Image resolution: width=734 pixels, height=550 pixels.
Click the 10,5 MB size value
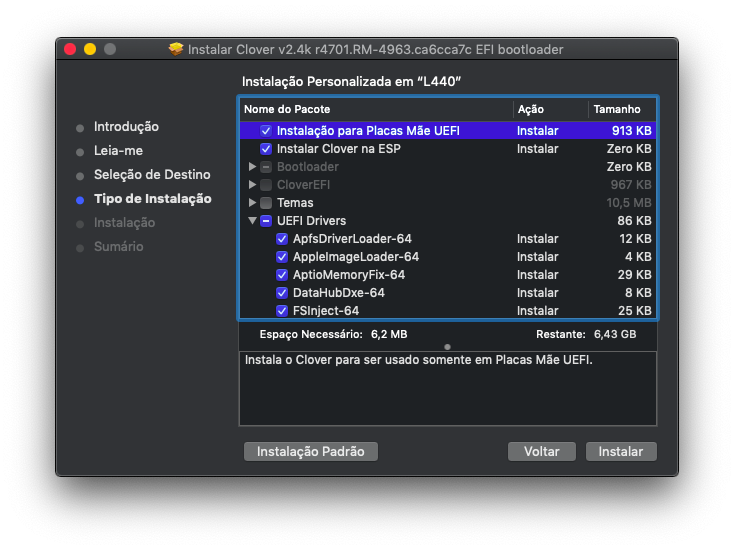pyautogui.click(x=629, y=203)
